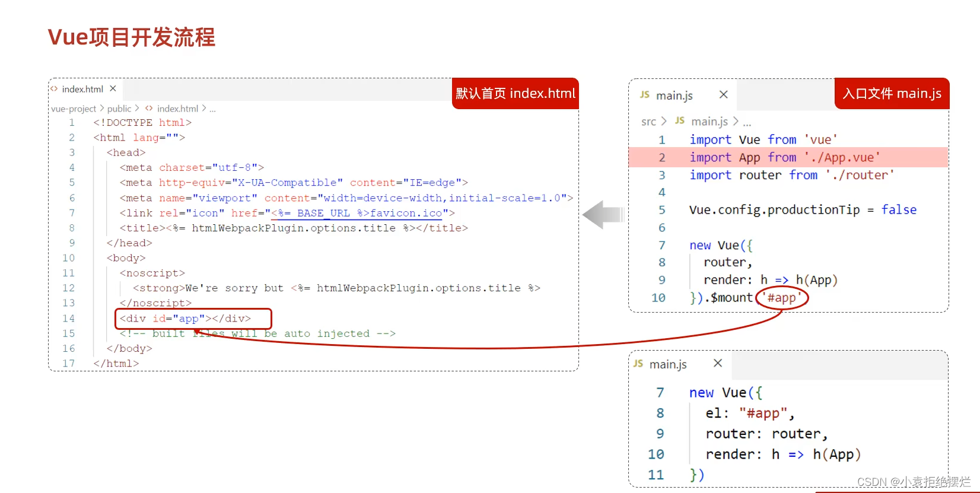Close the lower main.js tab

coord(718,363)
